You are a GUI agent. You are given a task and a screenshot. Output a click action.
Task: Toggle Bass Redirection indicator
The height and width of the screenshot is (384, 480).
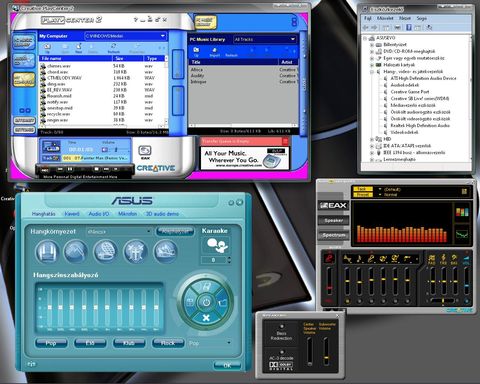pos(282,327)
